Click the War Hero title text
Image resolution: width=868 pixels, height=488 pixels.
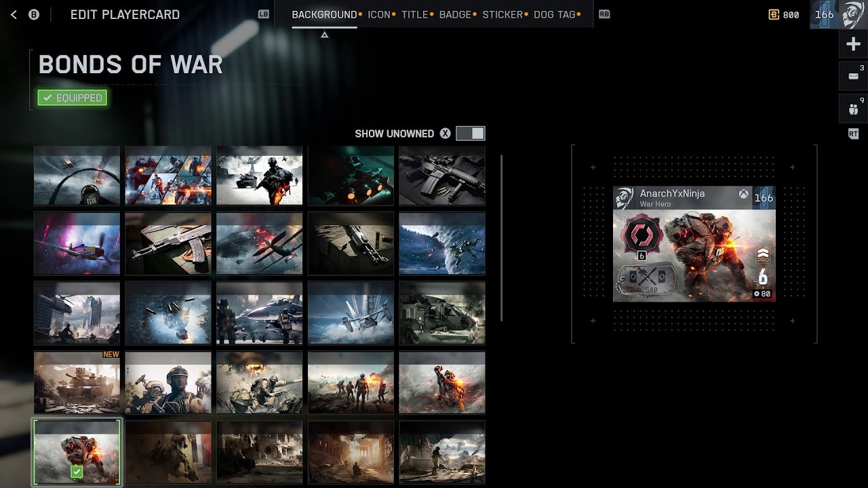click(x=655, y=204)
